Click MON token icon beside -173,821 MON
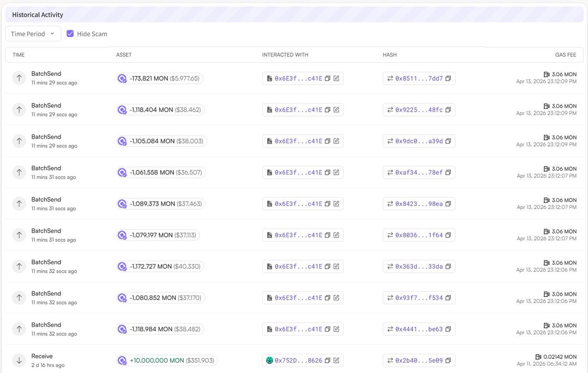The height and width of the screenshot is (373, 588). [122, 78]
